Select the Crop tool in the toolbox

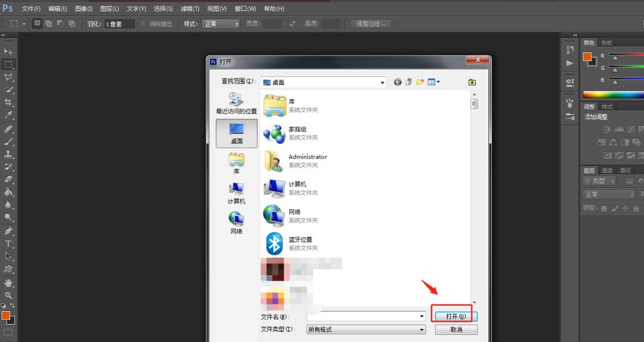(x=8, y=103)
